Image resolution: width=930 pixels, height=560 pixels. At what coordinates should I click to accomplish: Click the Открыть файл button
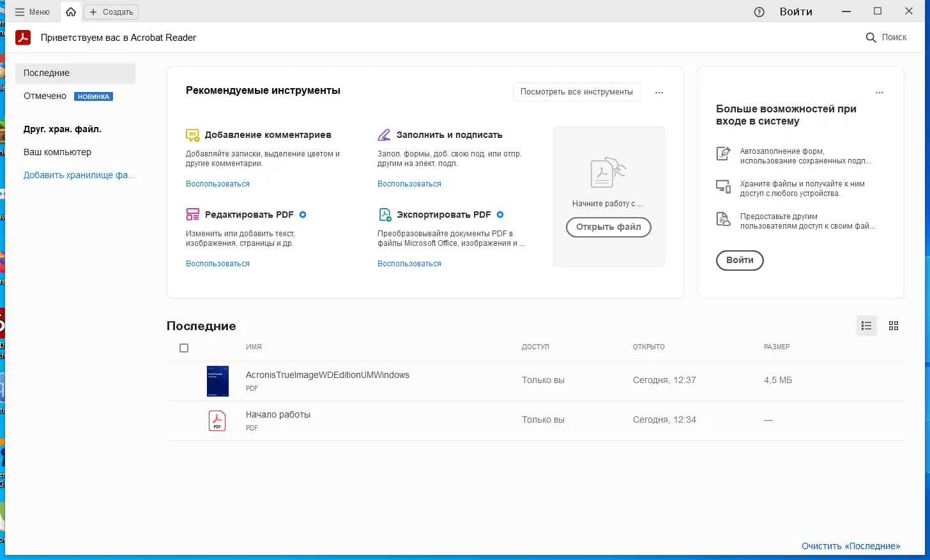pos(609,227)
